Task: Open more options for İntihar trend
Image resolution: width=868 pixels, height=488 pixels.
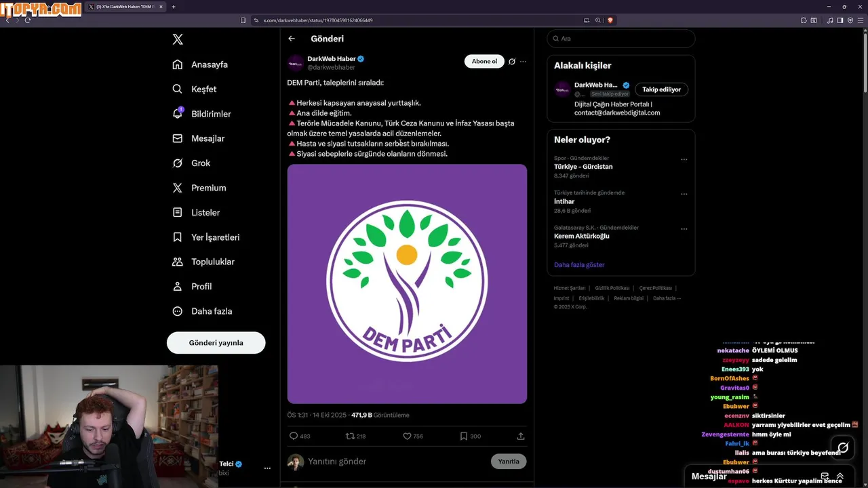Action: coord(684,195)
